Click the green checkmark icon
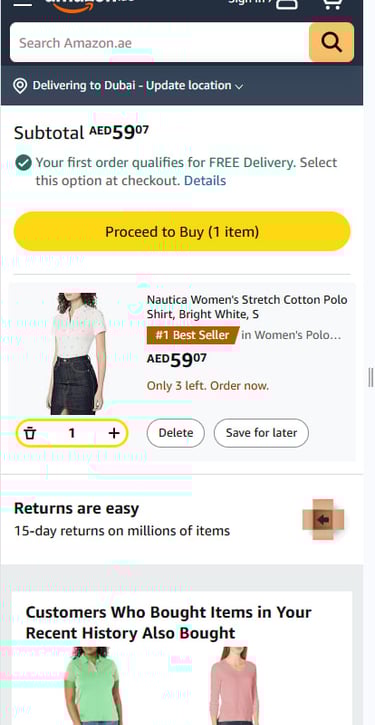 [23, 163]
